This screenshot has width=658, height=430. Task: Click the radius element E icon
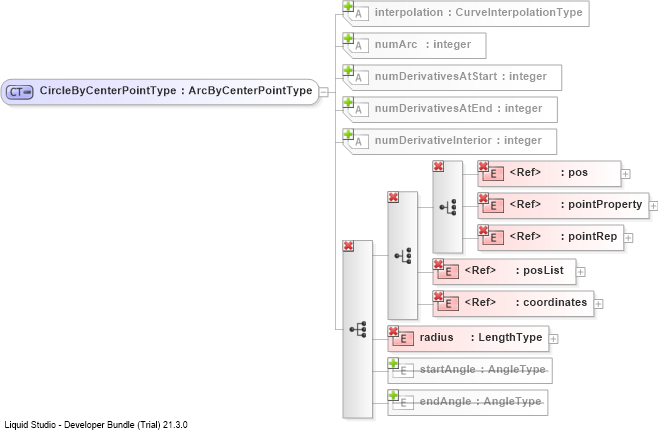coord(403,339)
